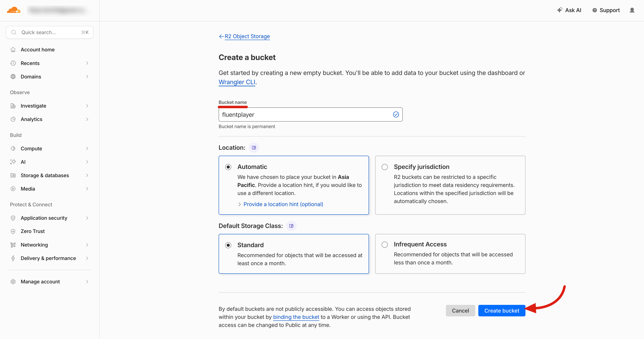Click the Networking icon

point(13,245)
